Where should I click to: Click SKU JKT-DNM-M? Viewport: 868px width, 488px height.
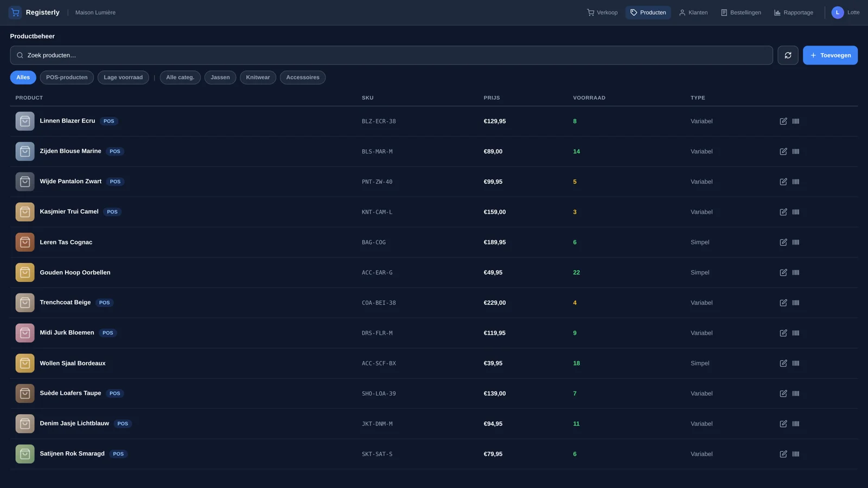(x=377, y=424)
